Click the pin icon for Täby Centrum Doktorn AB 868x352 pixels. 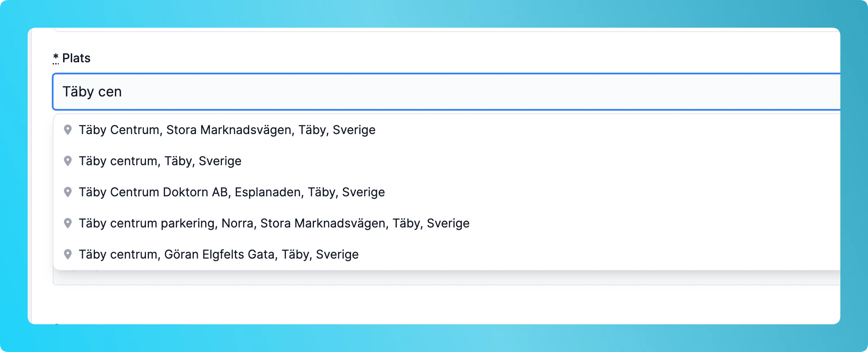[x=68, y=192]
